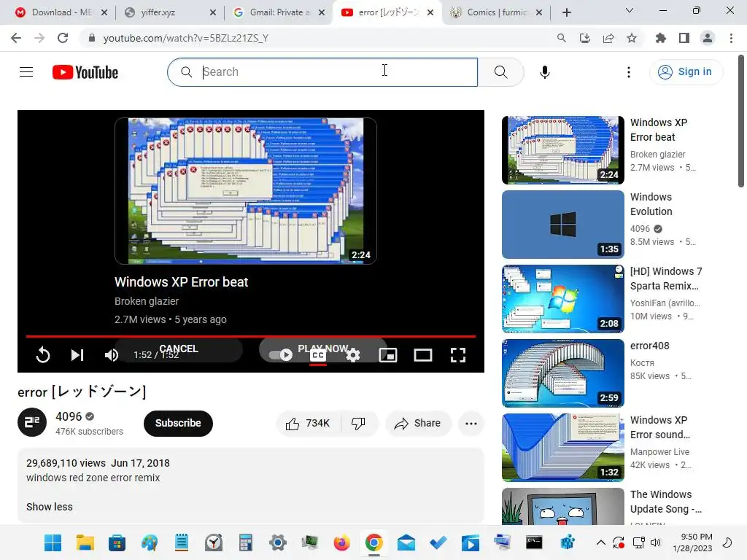This screenshot has height=560, width=747.
Task: Enable miniplayer mode
Action: [388, 355]
